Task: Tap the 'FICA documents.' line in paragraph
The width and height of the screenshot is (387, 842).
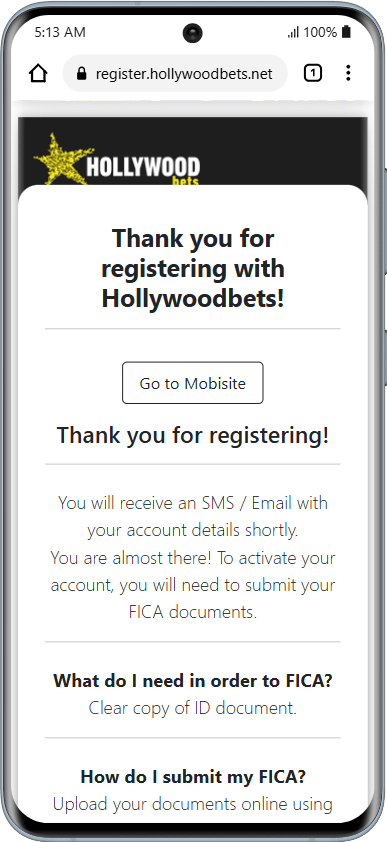Action: click(x=193, y=612)
